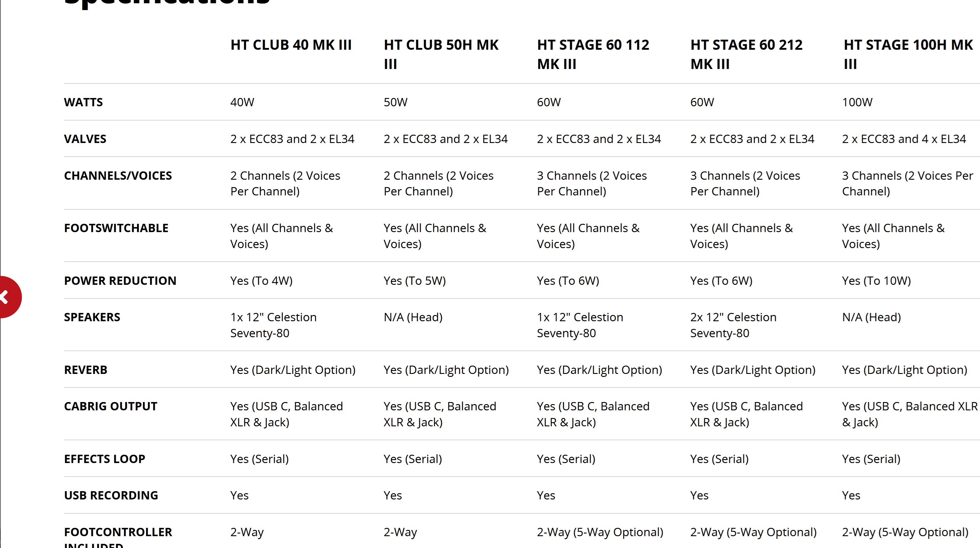
Task: Click the "2x 12" Celestion Seventy-80" speakers cell
Action: tap(733, 325)
